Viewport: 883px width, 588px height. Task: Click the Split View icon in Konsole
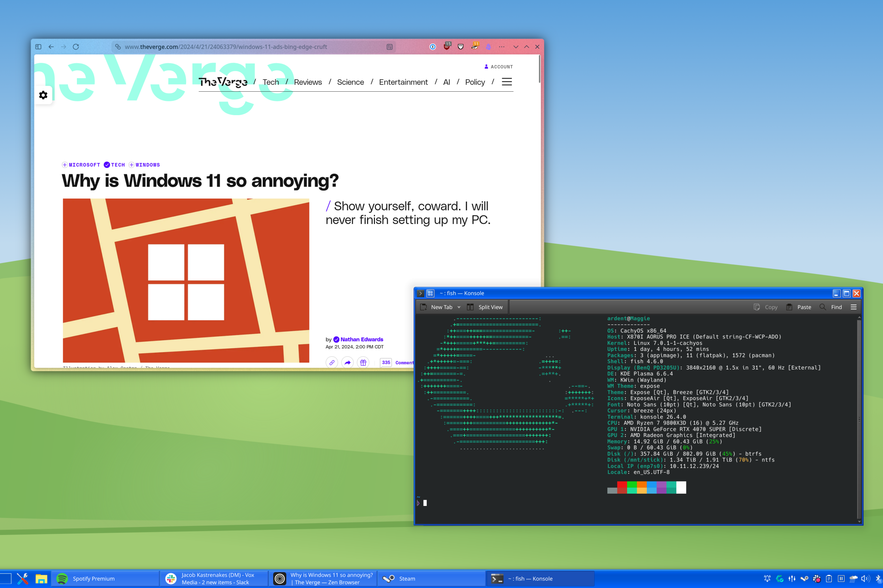point(471,307)
